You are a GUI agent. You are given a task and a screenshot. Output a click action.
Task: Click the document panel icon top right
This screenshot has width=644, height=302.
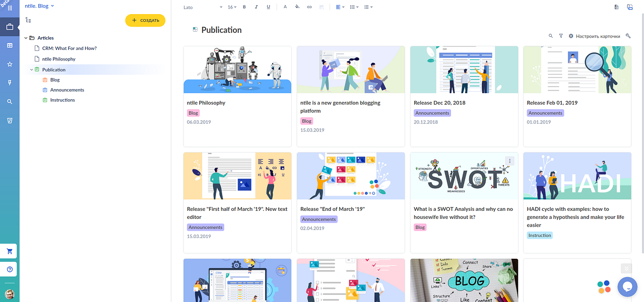[617, 7]
